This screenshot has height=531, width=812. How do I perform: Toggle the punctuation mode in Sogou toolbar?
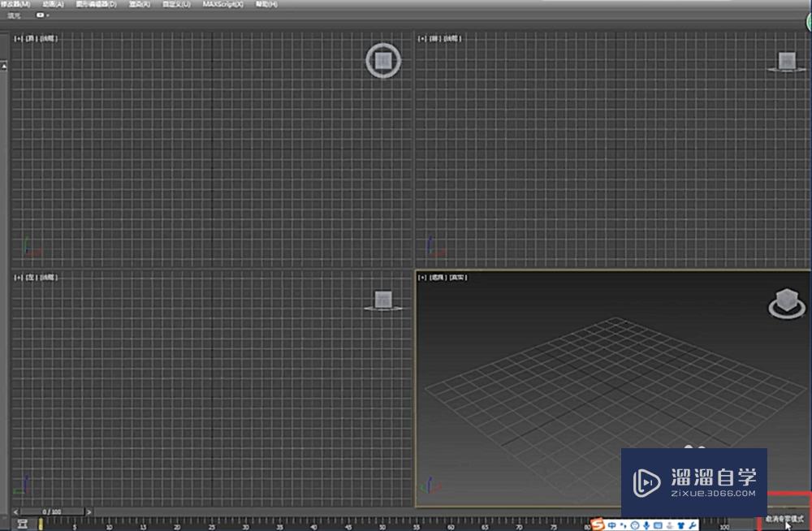click(624, 525)
